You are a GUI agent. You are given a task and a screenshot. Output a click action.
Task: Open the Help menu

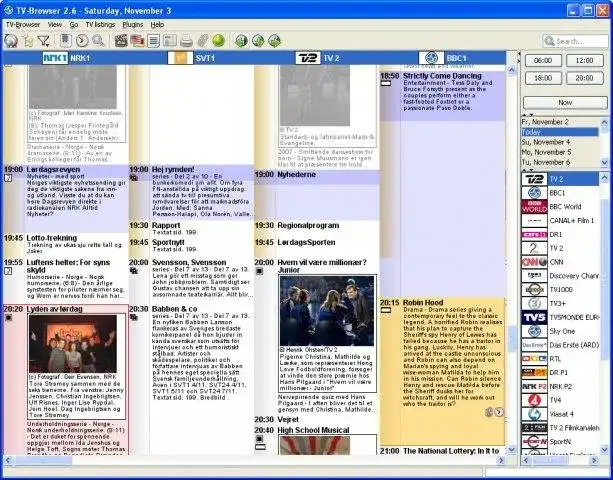coord(157,25)
